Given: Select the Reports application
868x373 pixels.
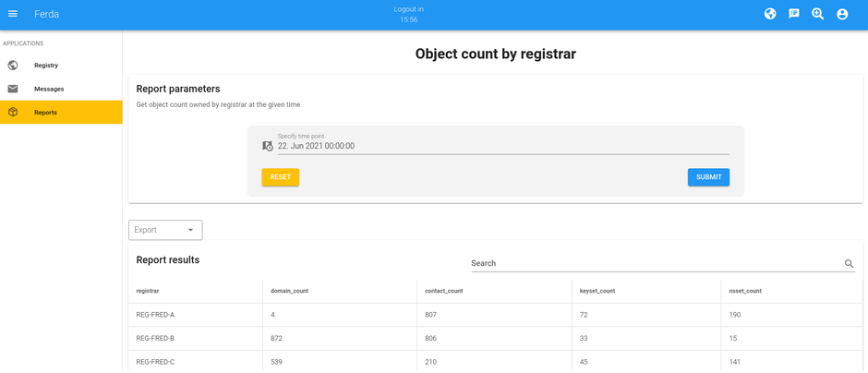Looking at the screenshot, I should tap(61, 113).
